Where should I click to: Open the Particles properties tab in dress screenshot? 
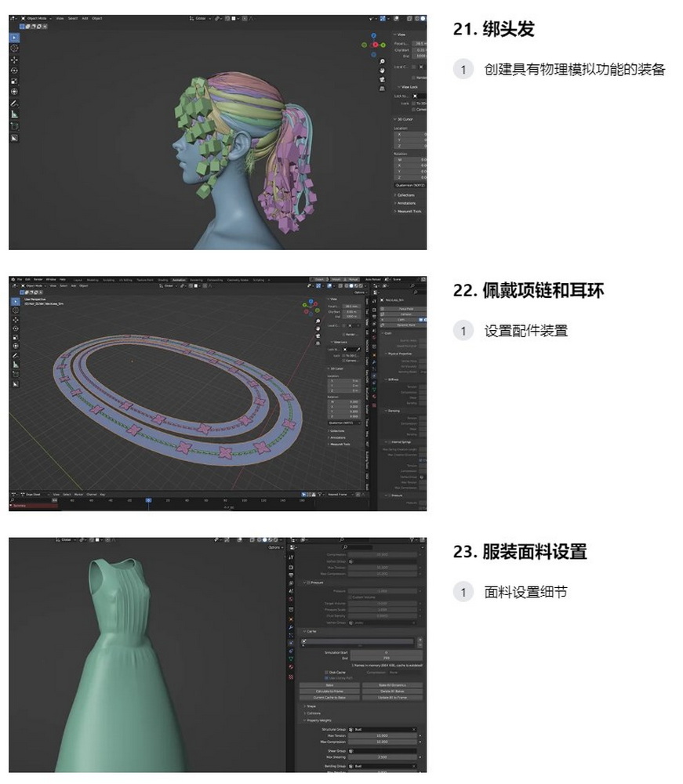point(291,635)
